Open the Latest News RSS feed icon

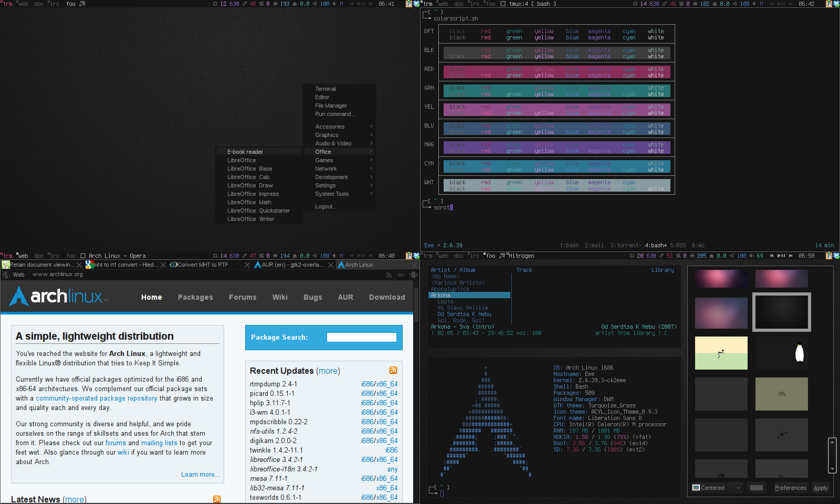coord(217,499)
